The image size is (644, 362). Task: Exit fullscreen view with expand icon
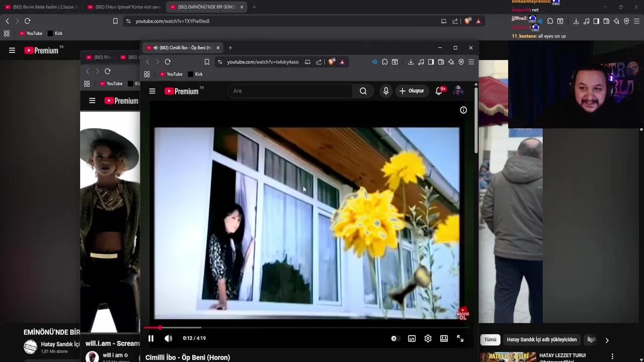pyautogui.click(x=460, y=338)
